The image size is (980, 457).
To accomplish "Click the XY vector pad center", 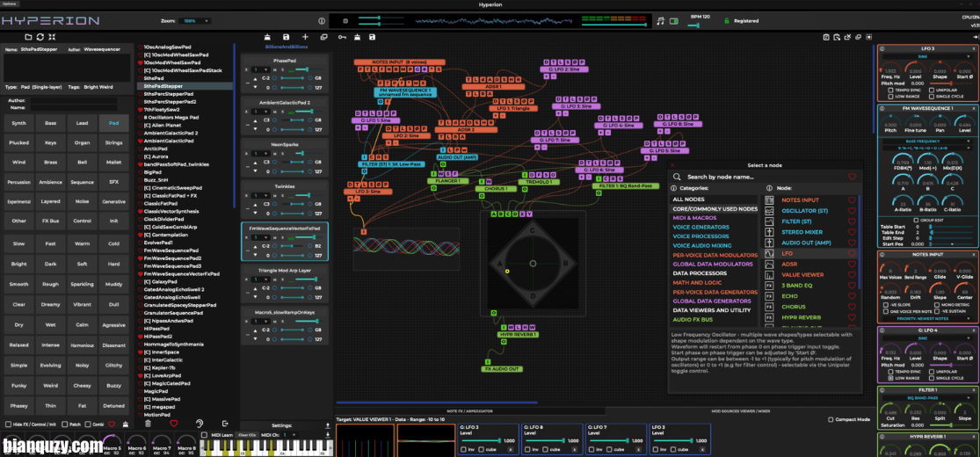I will click(x=533, y=263).
